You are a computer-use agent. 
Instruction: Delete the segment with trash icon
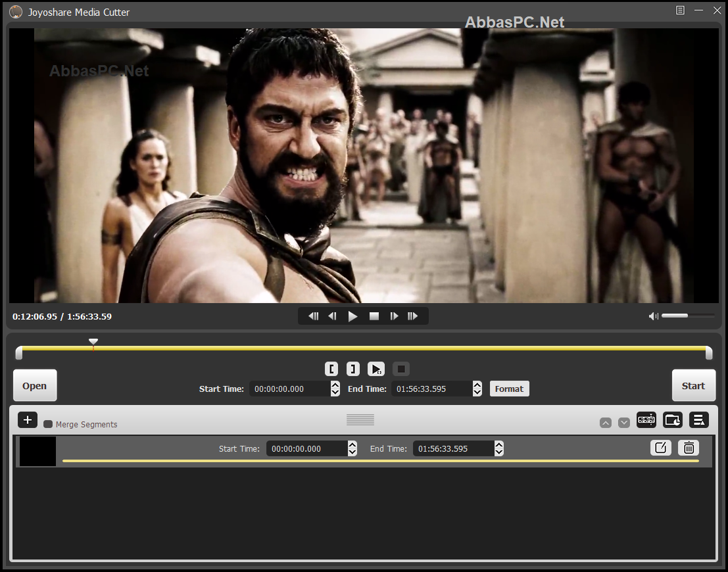689,448
